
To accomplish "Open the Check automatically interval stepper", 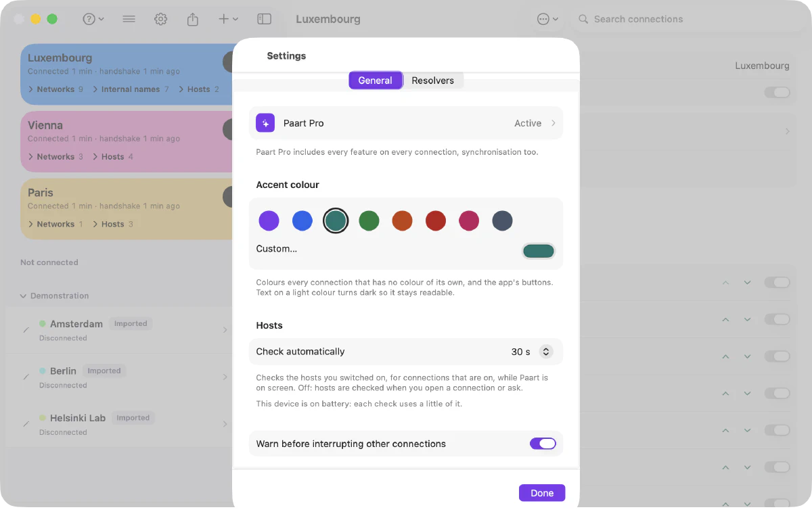I will 546,352.
